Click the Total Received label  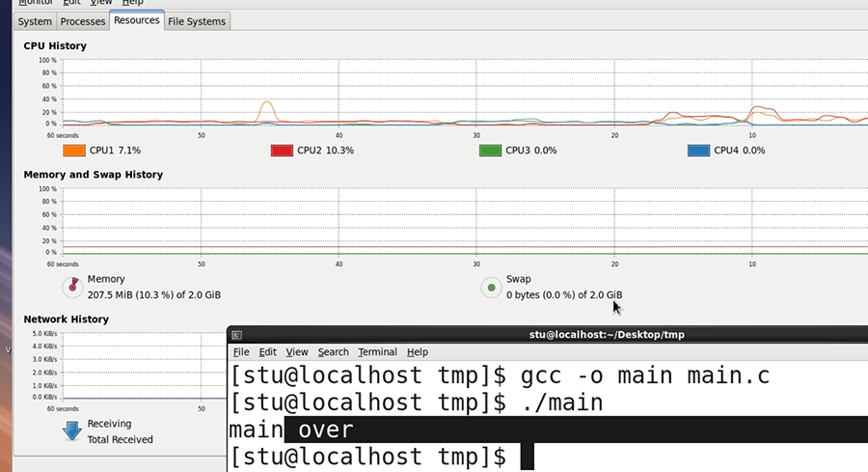(121, 439)
